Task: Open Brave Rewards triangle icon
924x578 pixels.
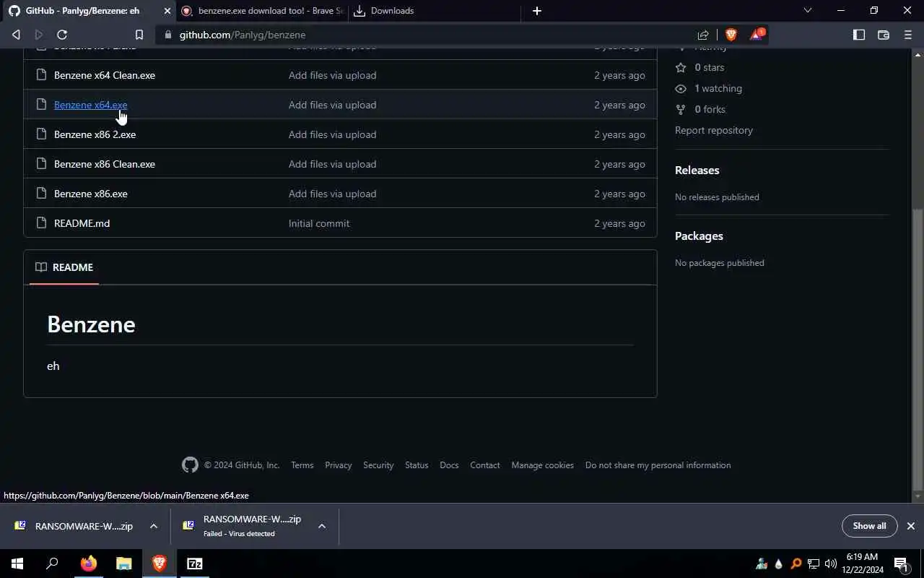Action: [756, 35]
